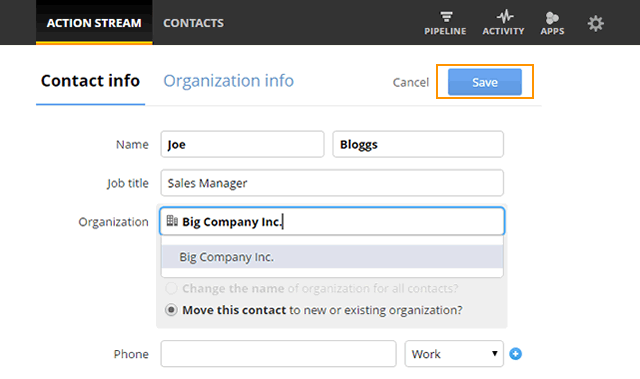Switch to Action Stream tab

coord(94,23)
